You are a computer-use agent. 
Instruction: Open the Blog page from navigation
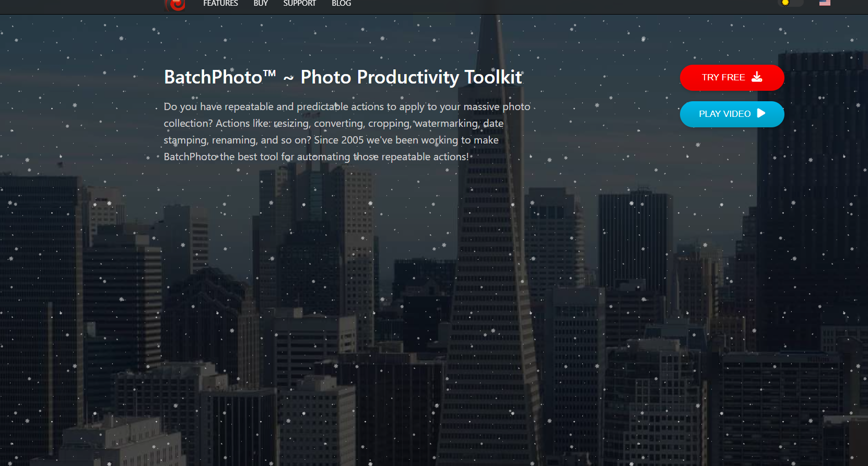341,3
